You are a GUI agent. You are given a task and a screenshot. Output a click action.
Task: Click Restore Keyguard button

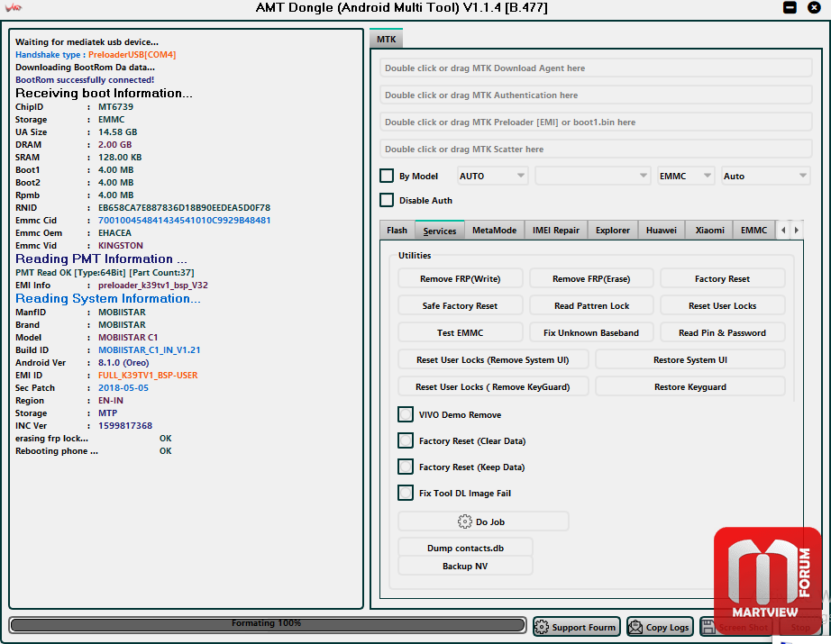pos(690,386)
